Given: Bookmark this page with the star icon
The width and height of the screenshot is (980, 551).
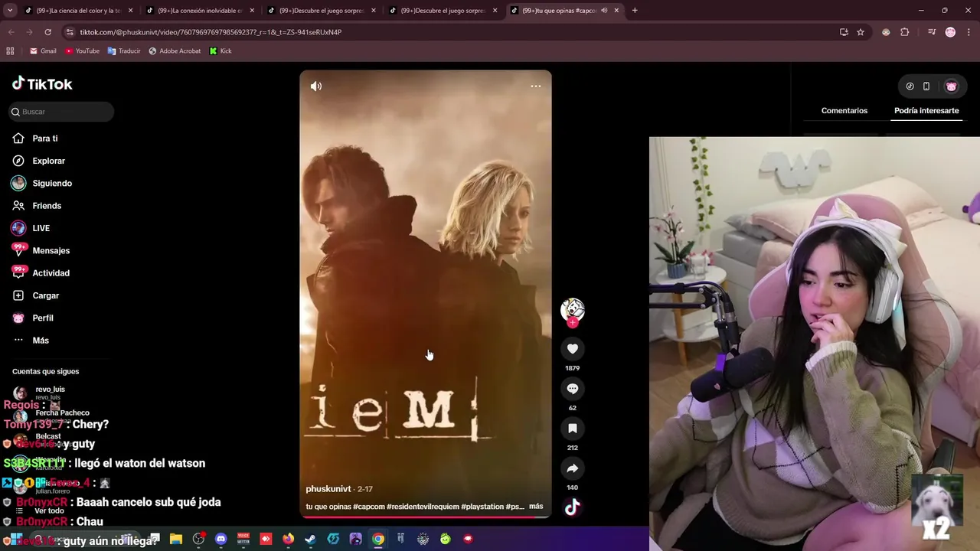Looking at the screenshot, I should (x=861, y=32).
